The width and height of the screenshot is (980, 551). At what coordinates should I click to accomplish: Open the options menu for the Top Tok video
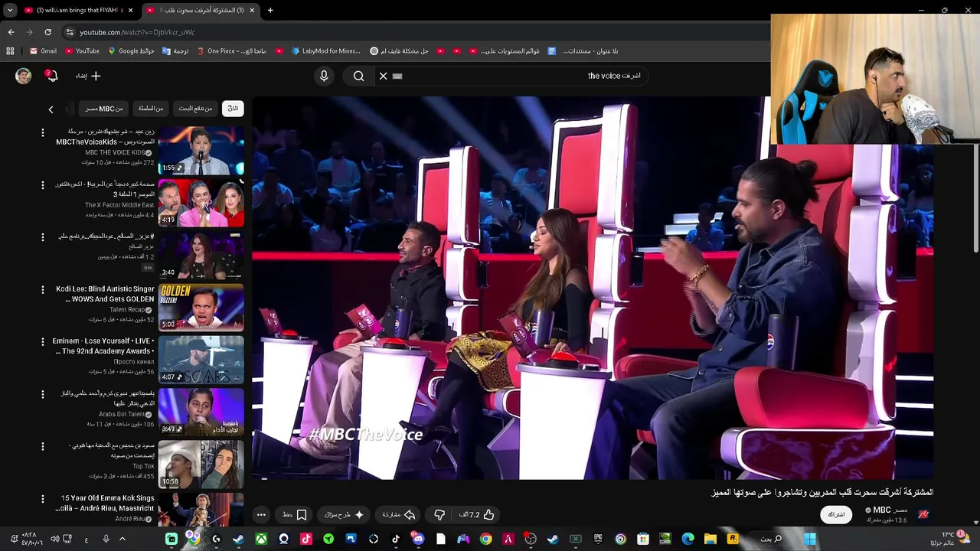pos(43,446)
